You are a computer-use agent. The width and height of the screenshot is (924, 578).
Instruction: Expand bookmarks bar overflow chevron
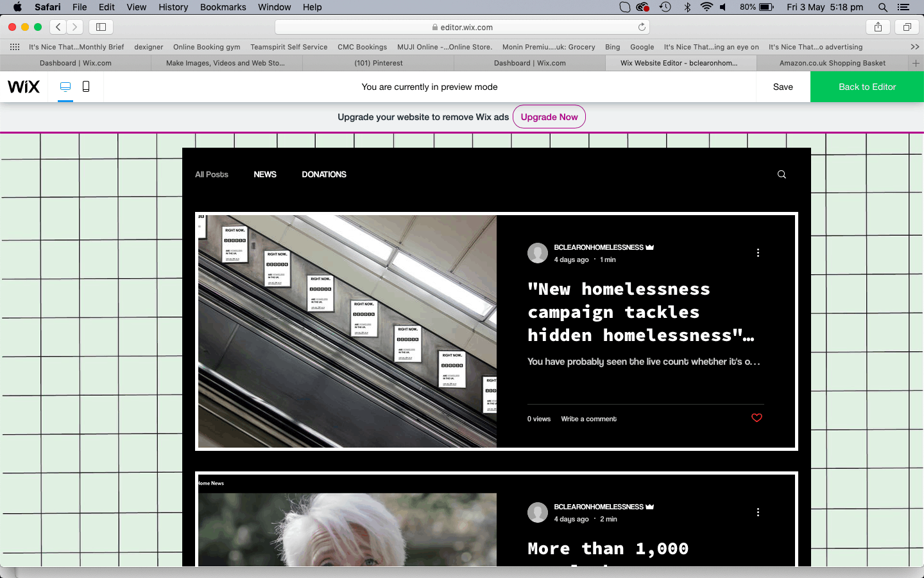(914, 47)
